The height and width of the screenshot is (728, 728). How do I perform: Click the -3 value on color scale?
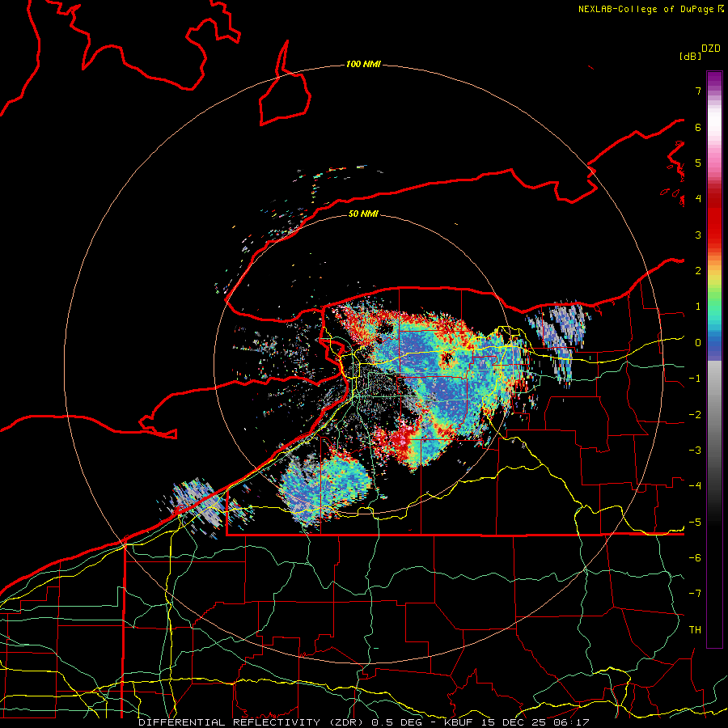(x=695, y=451)
